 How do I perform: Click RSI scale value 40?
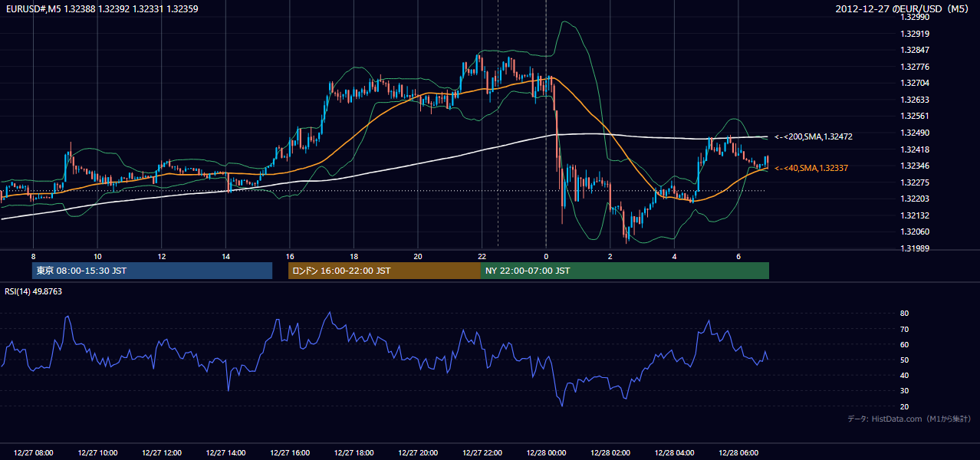coord(905,376)
